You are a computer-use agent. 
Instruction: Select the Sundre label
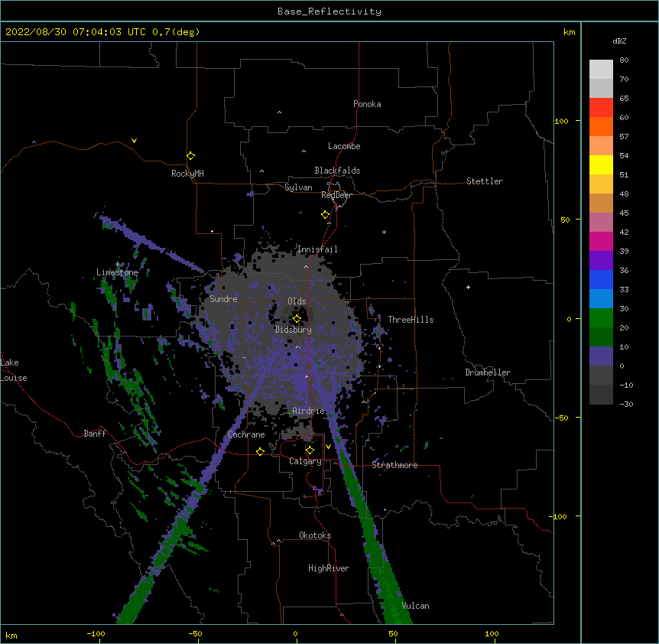223,299
